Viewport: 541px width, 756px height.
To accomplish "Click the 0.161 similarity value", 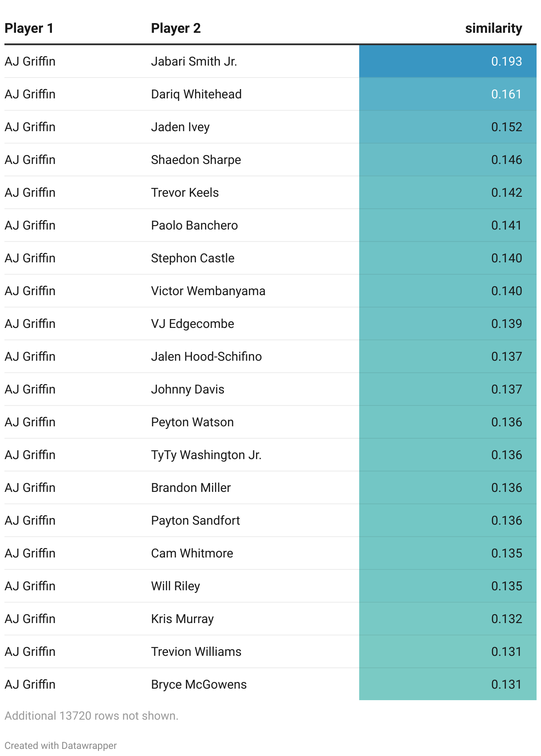I will (x=506, y=94).
